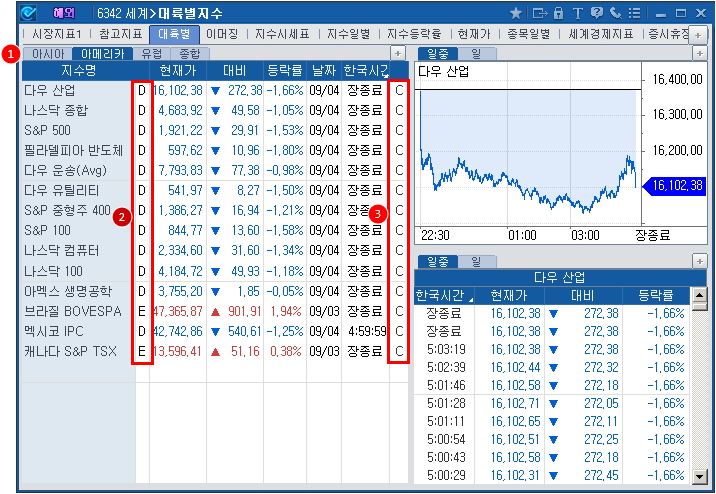The image size is (716, 494).
Task: Click 대비 header in time-series table
Action: (x=583, y=295)
